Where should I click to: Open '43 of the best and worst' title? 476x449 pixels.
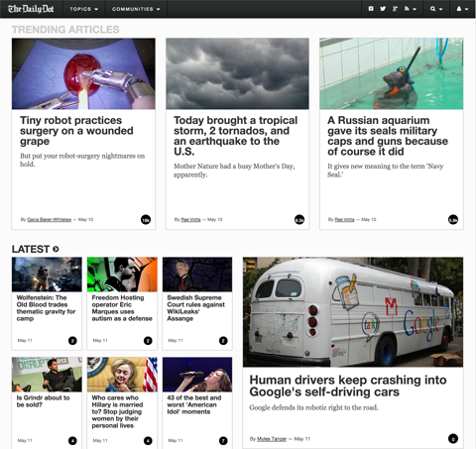point(194,404)
